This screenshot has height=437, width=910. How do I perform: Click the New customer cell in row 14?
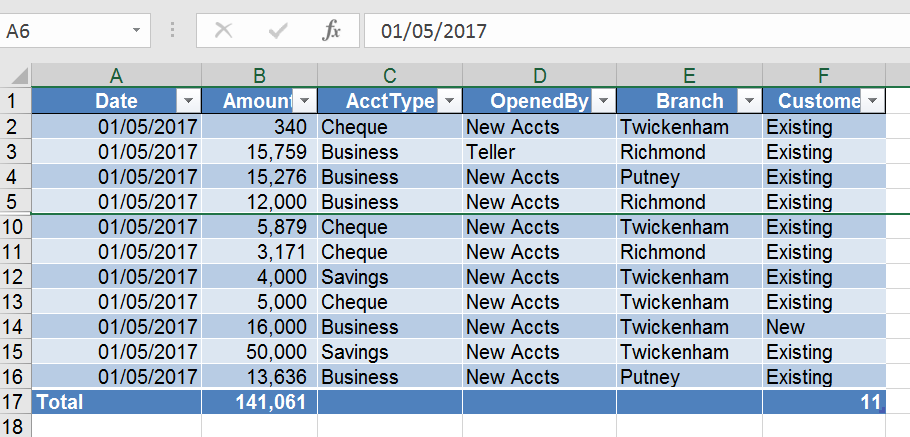click(822, 327)
